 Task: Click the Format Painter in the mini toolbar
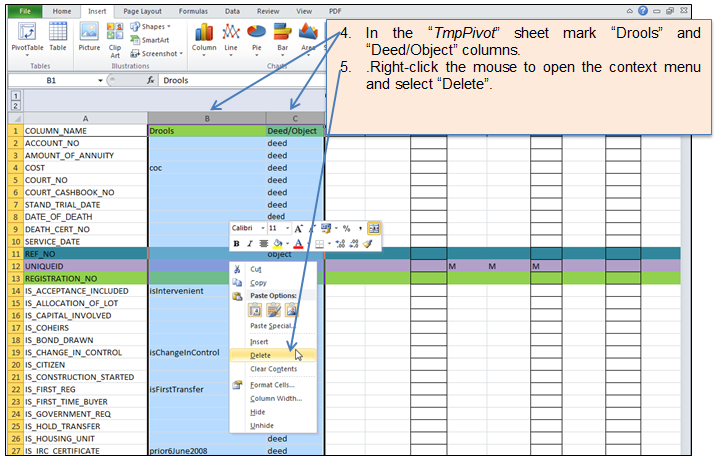pyautogui.click(x=368, y=243)
